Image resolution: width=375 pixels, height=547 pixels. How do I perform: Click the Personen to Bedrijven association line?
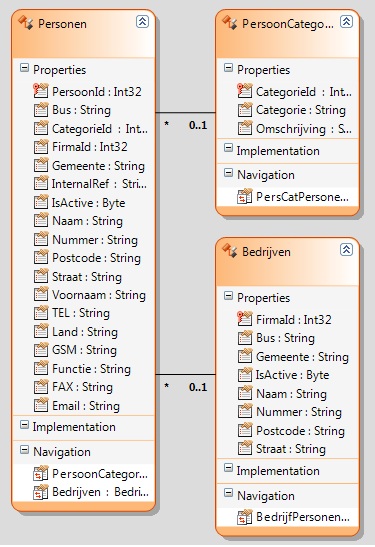(x=185, y=375)
